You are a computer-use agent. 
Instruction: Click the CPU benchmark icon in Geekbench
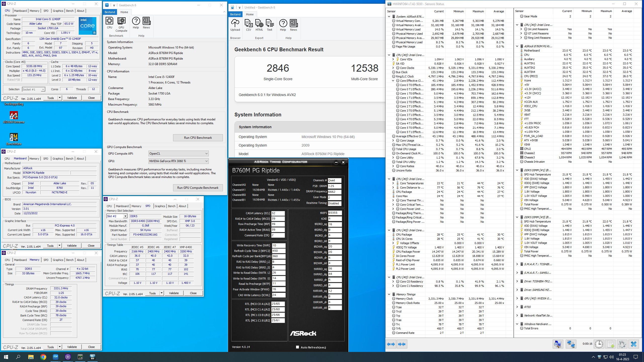[109, 23]
